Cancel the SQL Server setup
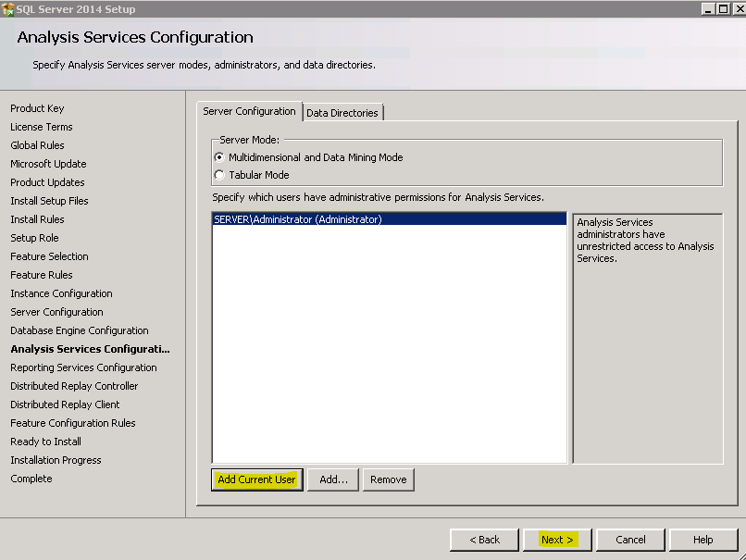Image resolution: width=746 pixels, height=560 pixels. (x=630, y=540)
